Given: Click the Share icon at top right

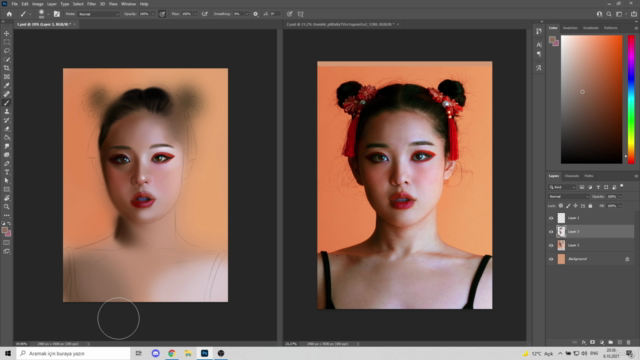Looking at the screenshot, I should click(x=634, y=14).
